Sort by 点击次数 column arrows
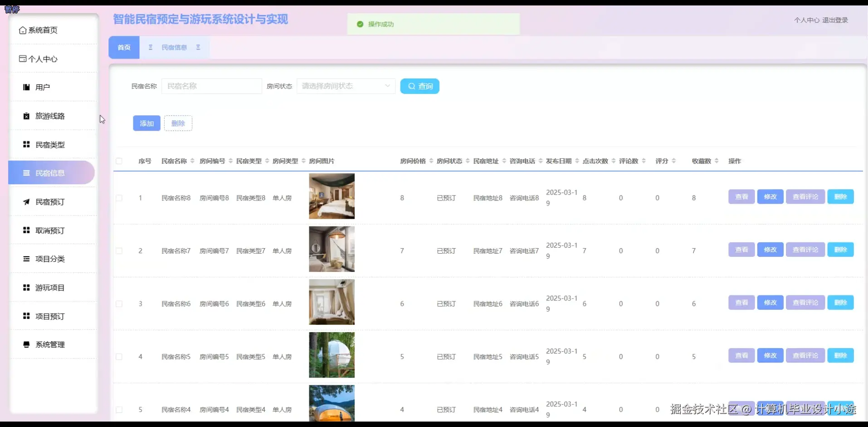The width and height of the screenshot is (868, 427). pyautogui.click(x=614, y=161)
